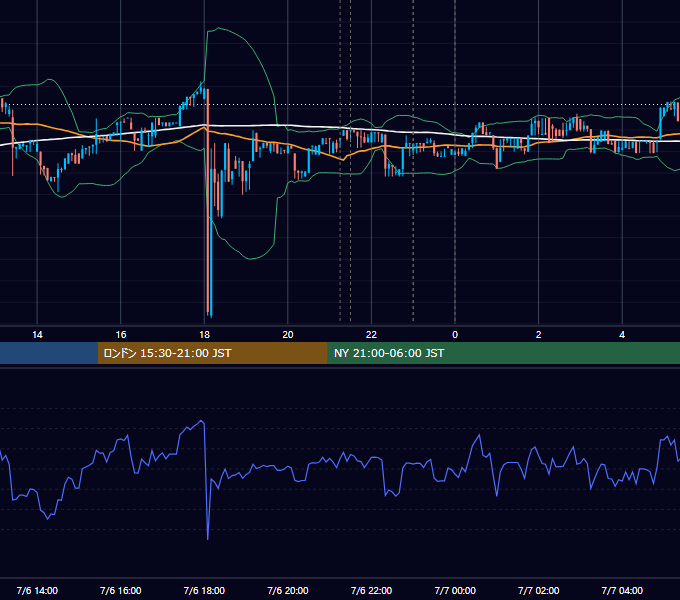Click the NY 21:00-06:00 JST session bar
Screen dimensions: 680x600
[503, 353]
